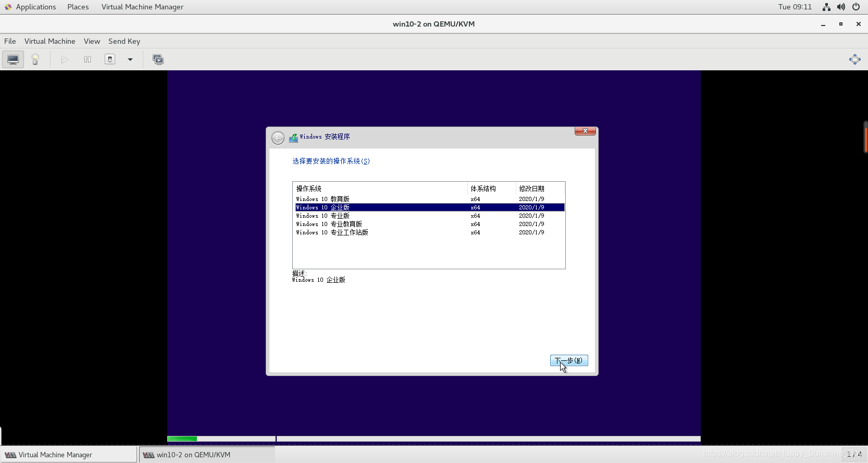The image size is (868, 463).
Task: Open the File menu
Action: point(10,41)
